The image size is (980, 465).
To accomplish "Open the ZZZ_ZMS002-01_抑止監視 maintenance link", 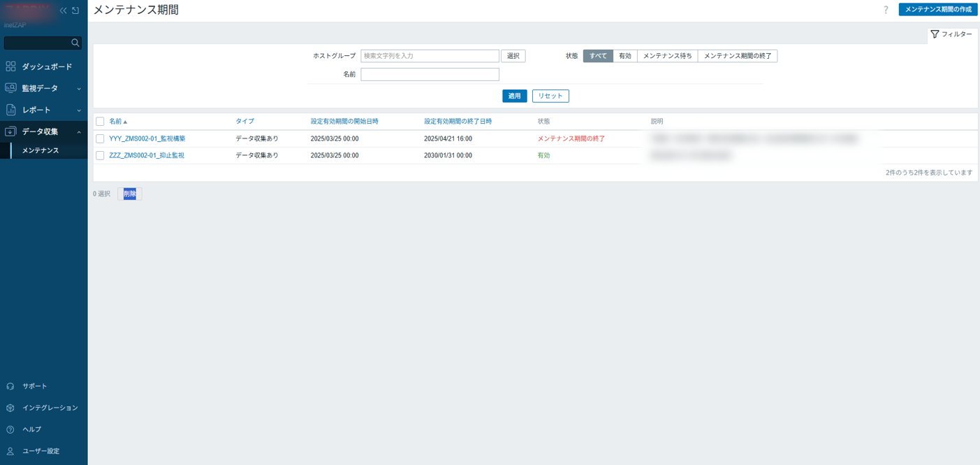I will click(147, 155).
